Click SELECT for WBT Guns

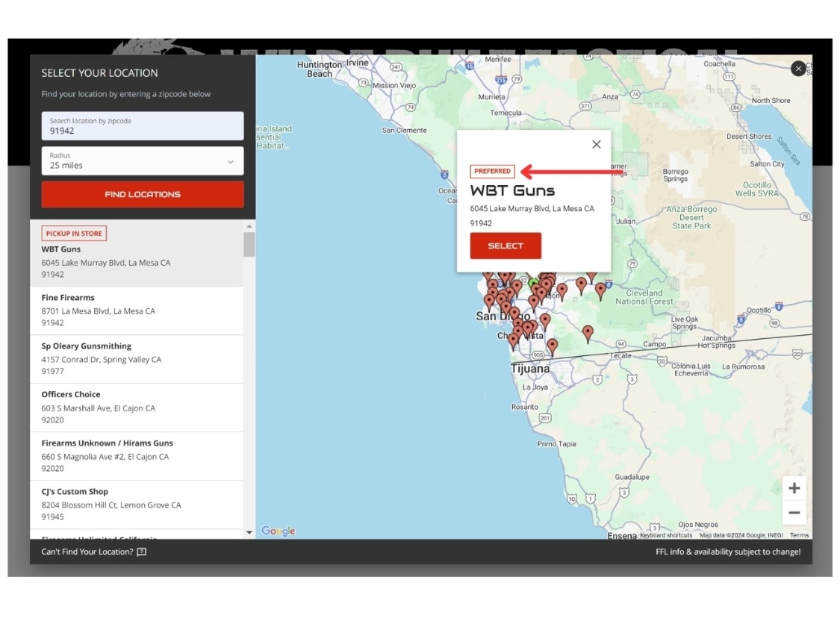tap(505, 246)
